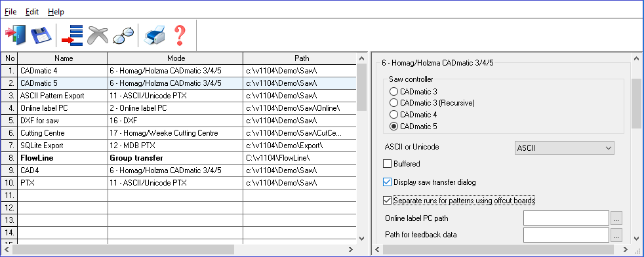The width and height of the screenshot is (644, 257).
Task: Click the 12 - MDB PTX mode cell
Action: pos(176,146)
